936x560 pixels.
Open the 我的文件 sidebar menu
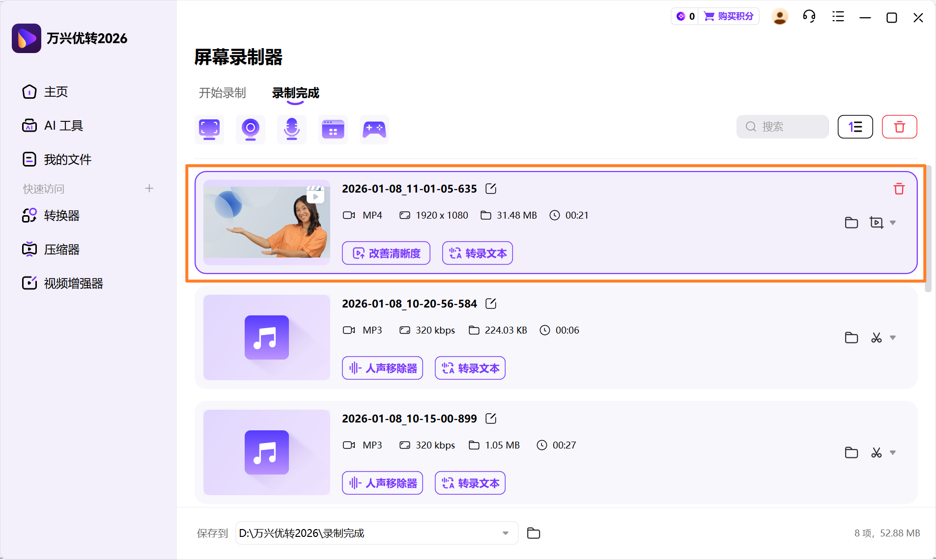click(67, 159)
